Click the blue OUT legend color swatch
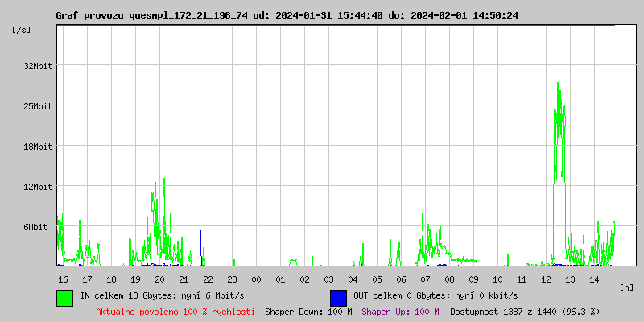 [338, 297]
